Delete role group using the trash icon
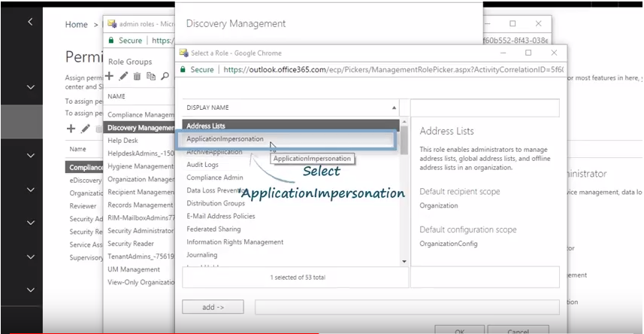644x334 pixels. [x=138, y=76]
